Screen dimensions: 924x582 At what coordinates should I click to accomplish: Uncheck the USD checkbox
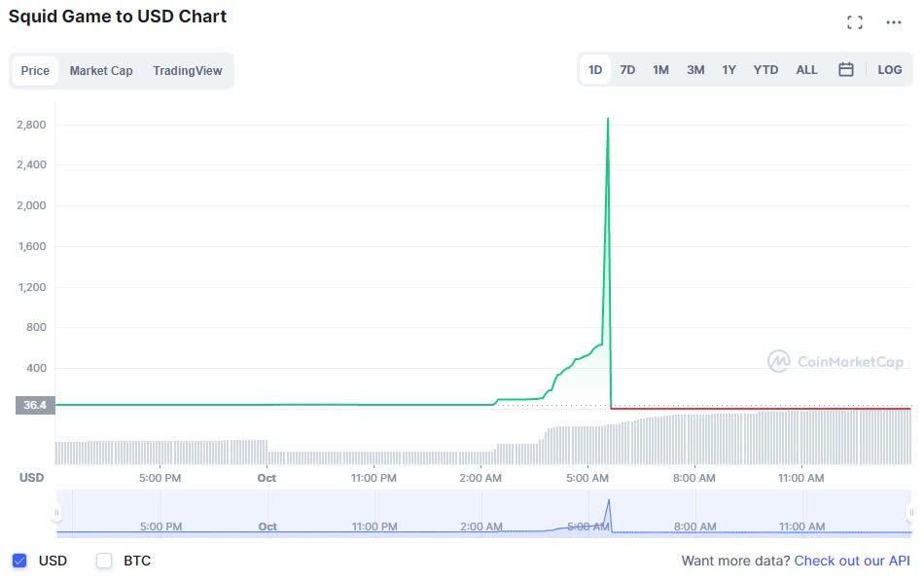click(19, 561)
